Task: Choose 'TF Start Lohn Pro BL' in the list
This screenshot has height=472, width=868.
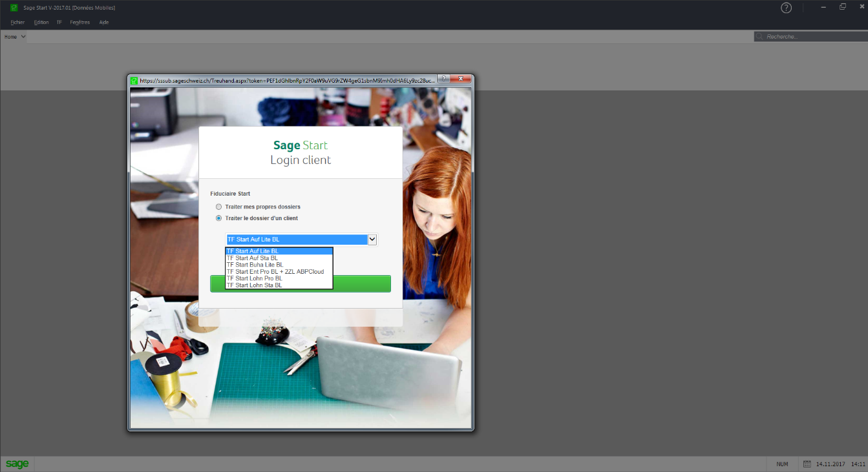Action: coord(279,278)
